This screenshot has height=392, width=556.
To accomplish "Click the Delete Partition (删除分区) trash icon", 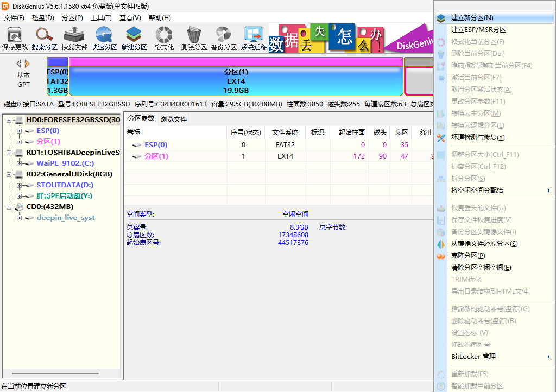I will point(194,39).
